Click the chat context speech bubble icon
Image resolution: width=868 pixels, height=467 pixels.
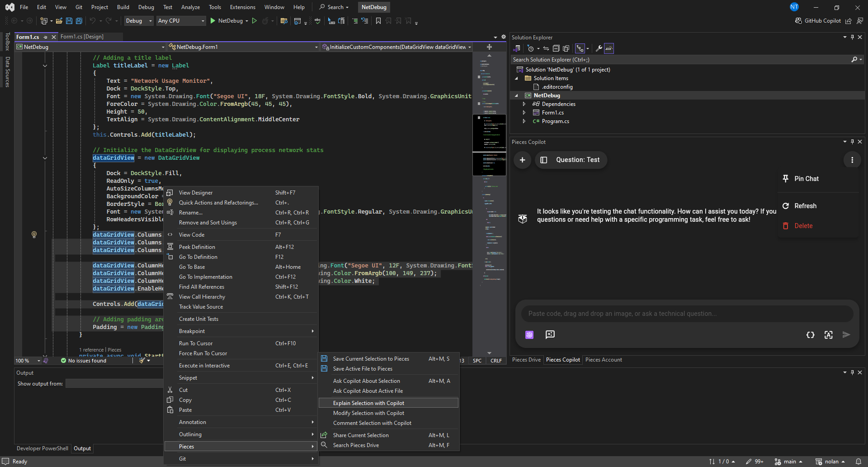click(550, 334)
